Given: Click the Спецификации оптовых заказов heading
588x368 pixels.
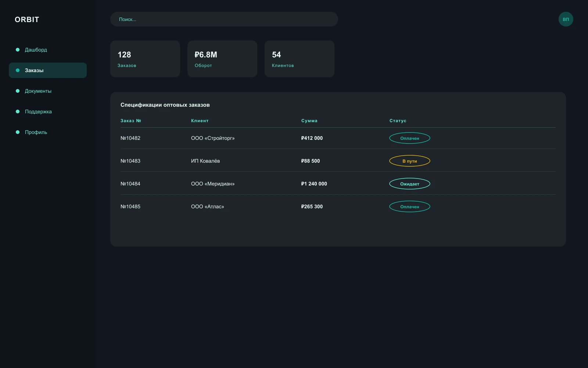Looking at the screenshot, I should pyautogui.click(x=165, y=105).
